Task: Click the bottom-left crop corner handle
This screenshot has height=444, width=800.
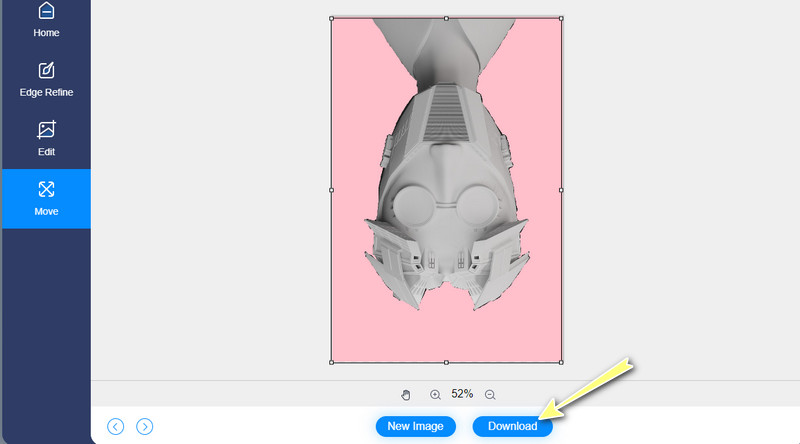Action: coord(331,362)
